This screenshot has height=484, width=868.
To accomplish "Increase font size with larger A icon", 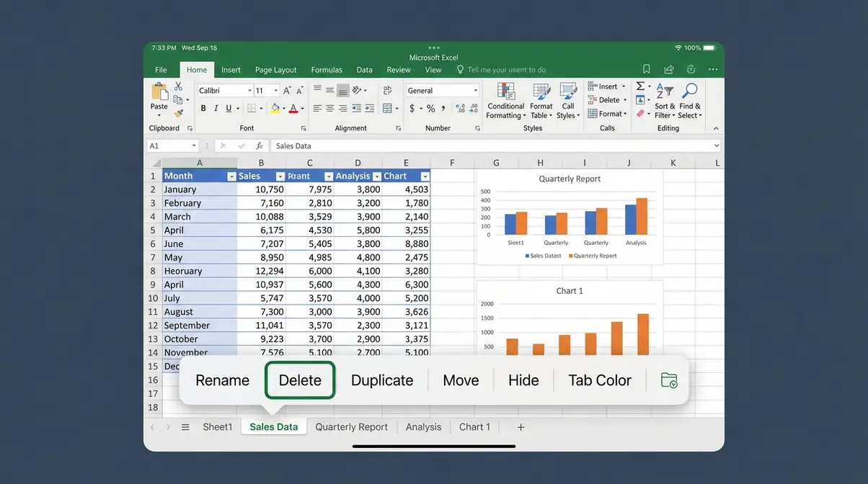I will click(x=287, y=91).
